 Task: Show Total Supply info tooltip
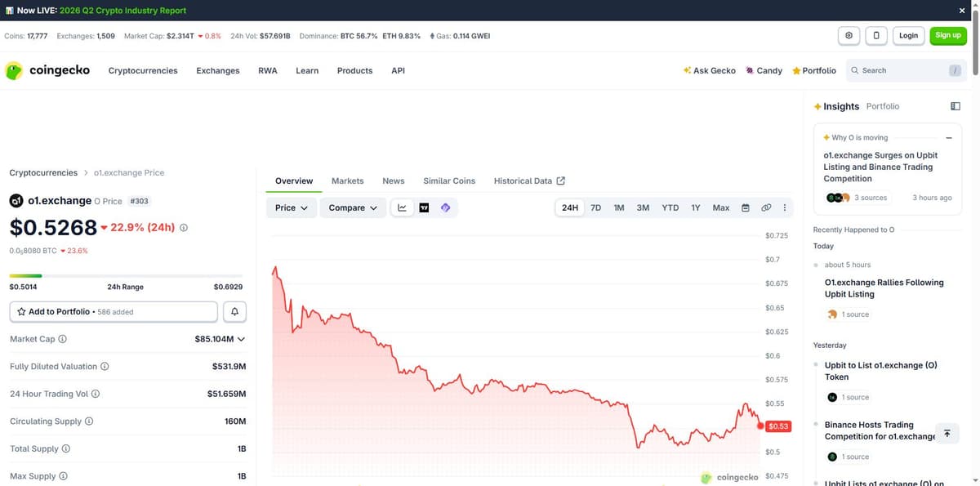coord(66,449)
